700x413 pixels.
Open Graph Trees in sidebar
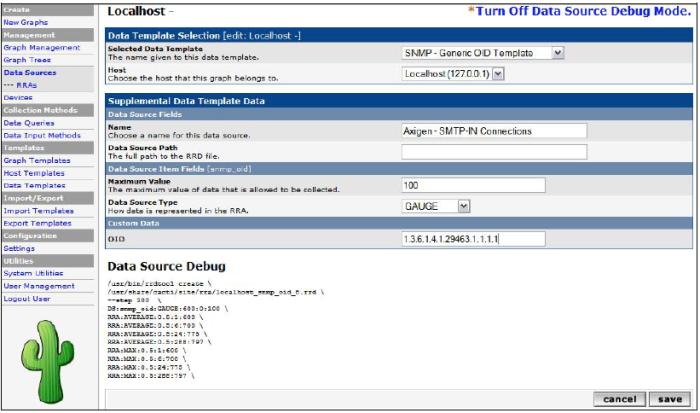[x=26, y=59]
